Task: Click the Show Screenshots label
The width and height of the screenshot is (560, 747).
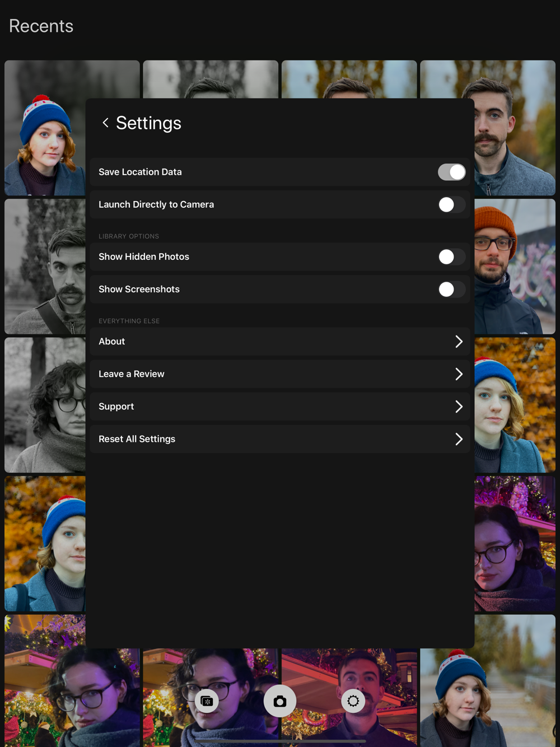Action: coord(139,289)
